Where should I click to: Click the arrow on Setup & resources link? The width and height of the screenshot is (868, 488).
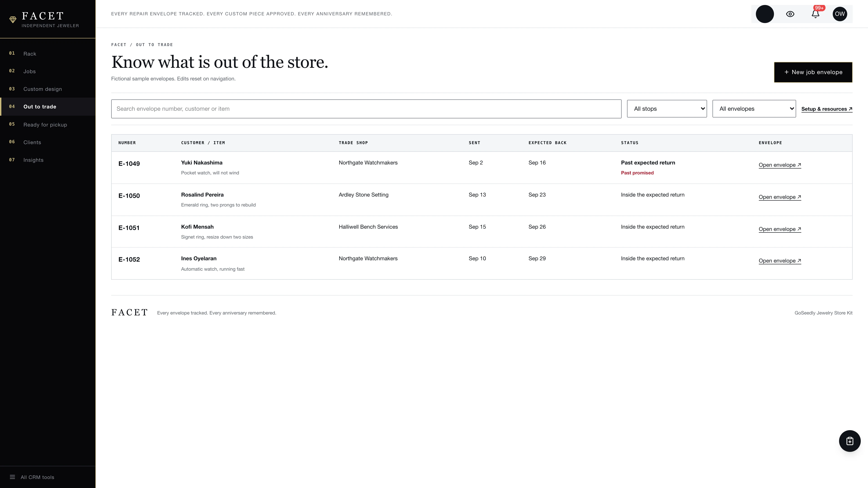pos(850,109)
